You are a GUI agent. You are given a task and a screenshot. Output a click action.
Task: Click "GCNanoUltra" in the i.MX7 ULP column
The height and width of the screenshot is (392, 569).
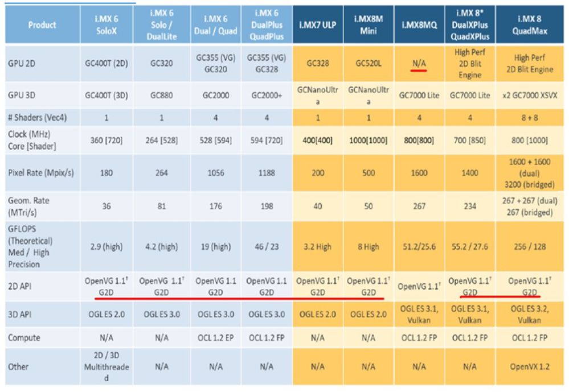pyautogui.click(x=318, y=96)
